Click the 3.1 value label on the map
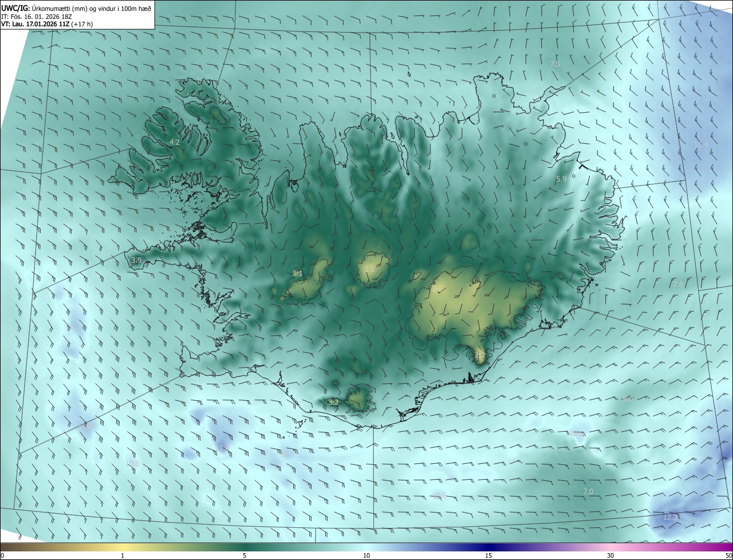 (297, 274)
